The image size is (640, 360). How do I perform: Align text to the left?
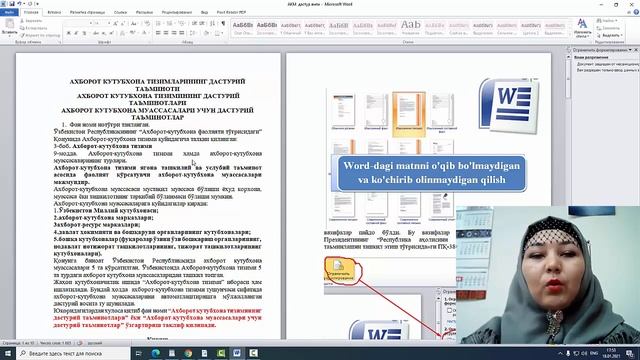[x=158, y=33]
